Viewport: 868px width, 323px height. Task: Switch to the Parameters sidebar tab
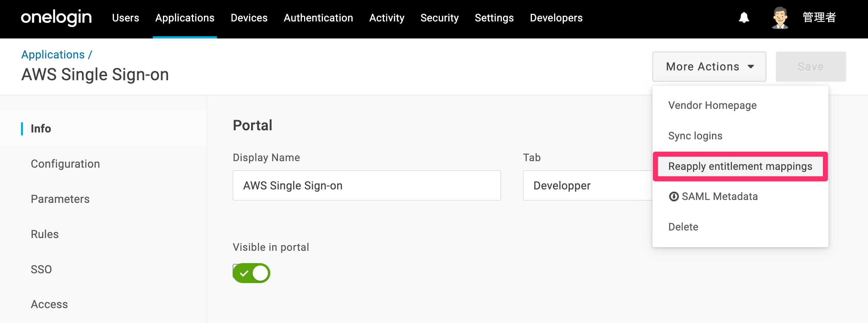(x=60, y=199)
